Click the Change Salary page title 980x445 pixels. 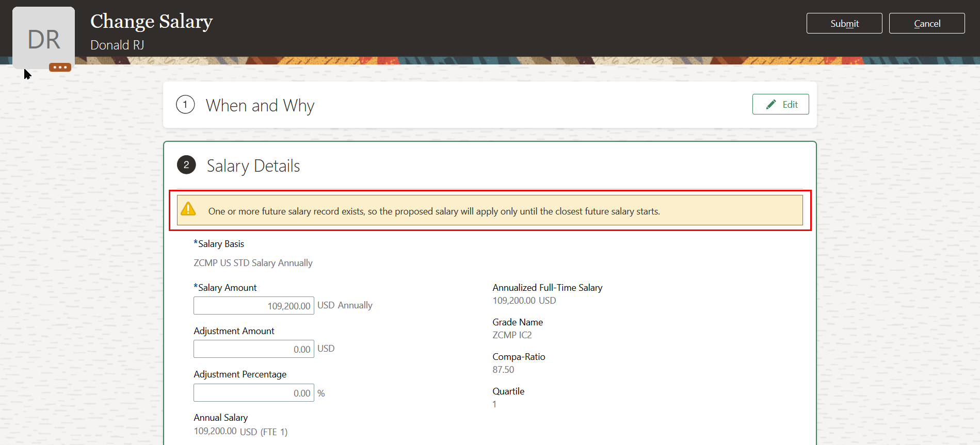click(x=152, y=22)
